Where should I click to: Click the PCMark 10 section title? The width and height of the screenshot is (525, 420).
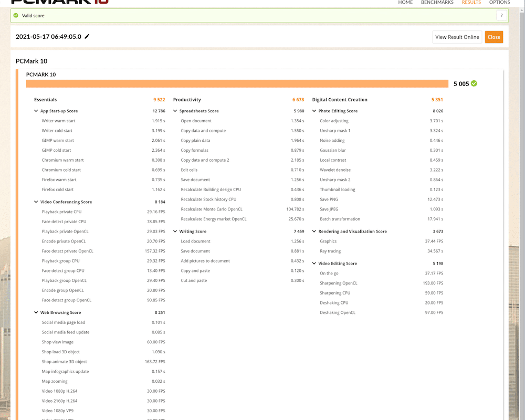tap(31, 61)
